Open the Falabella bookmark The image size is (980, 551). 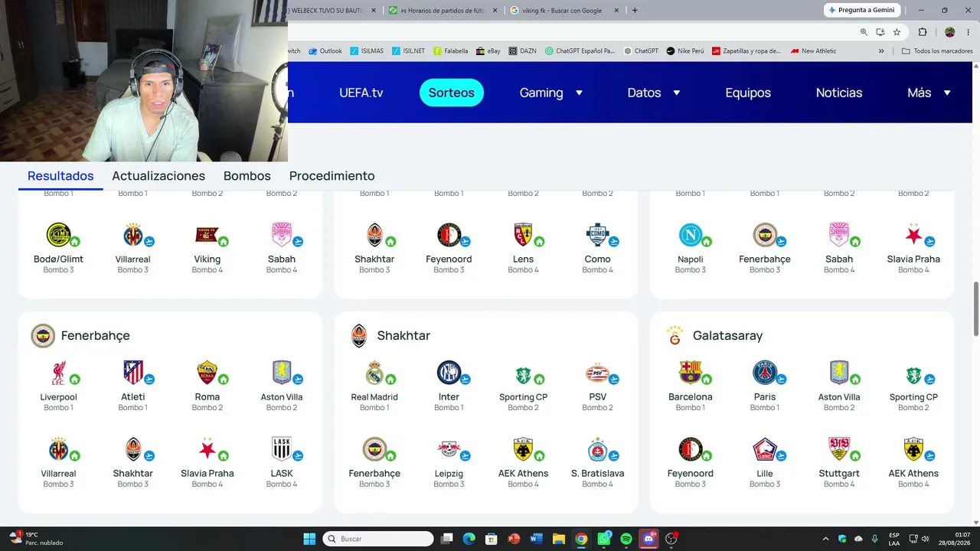pyautogui.click(x=450, y=51)
